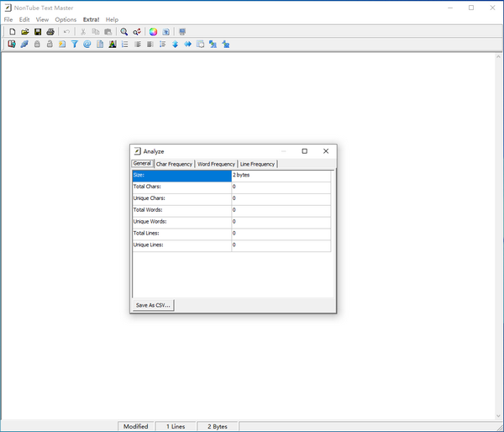Select the Unique Lines row
This screenshot has height=432, width=504.
pos(181,245)
